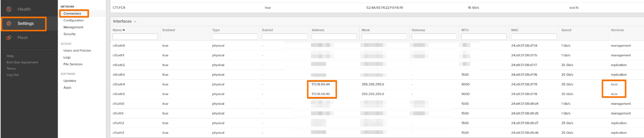The height and width of the screenshot is (138, 644).
Task: Click the Help link
Action: coord(10,56)
